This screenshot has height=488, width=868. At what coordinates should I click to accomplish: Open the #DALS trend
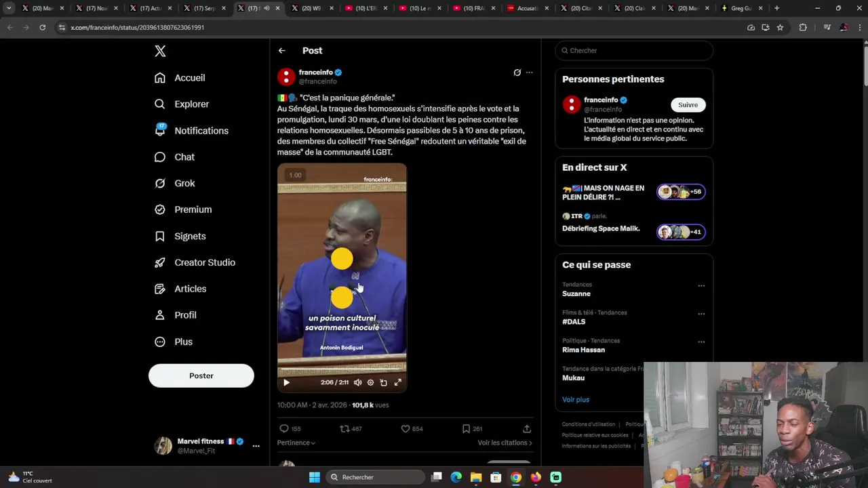574,322
